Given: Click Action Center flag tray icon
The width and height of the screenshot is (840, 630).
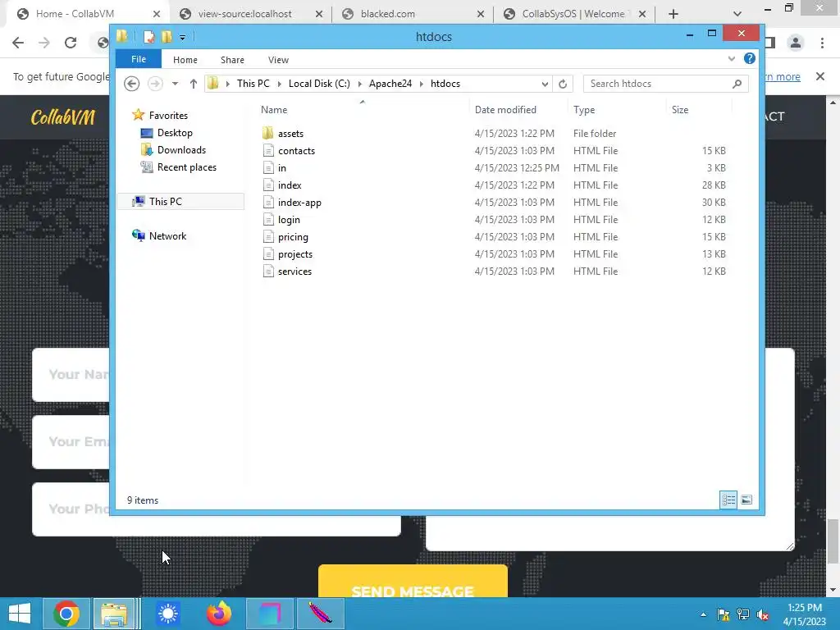Looking at the screenshot, I should [x=724, y=614].
